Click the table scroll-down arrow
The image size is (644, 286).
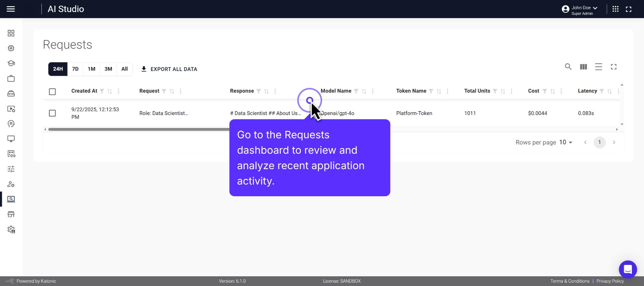pos(622,124)
